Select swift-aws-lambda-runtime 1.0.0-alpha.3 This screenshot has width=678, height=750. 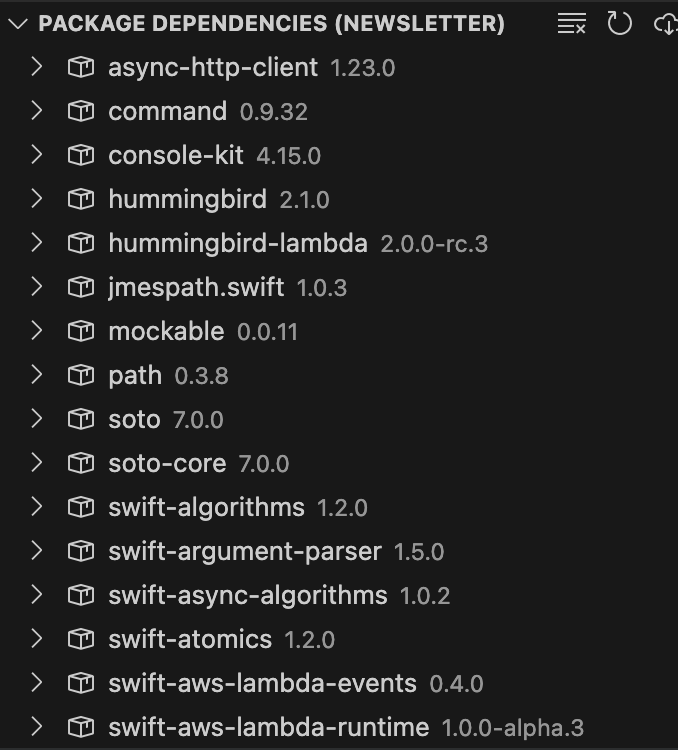[268, 727]
